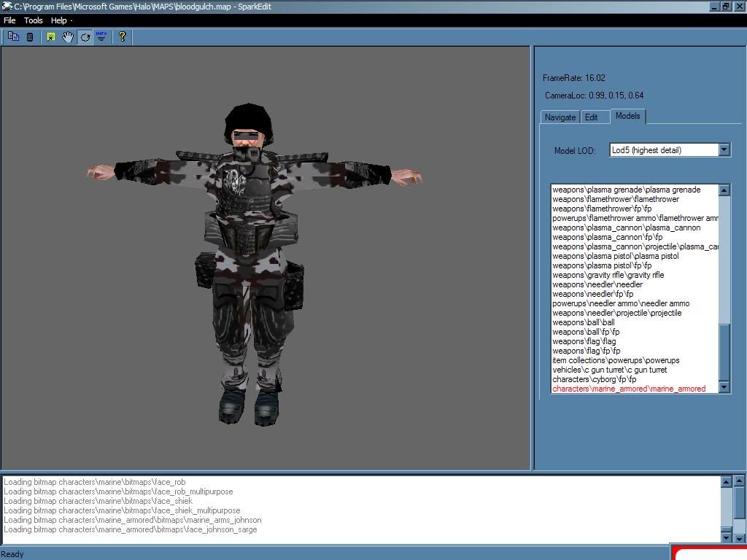Click the Model LOD label
Image resolution: width=747 pixels, height=560 pixels.
pos(575,150)
